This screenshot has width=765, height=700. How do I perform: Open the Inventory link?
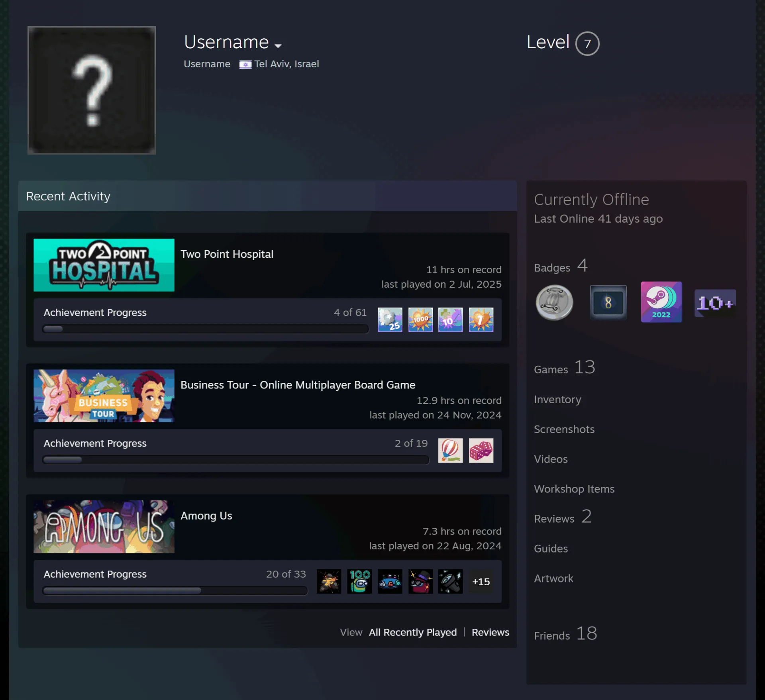click(x=557, y=399)
